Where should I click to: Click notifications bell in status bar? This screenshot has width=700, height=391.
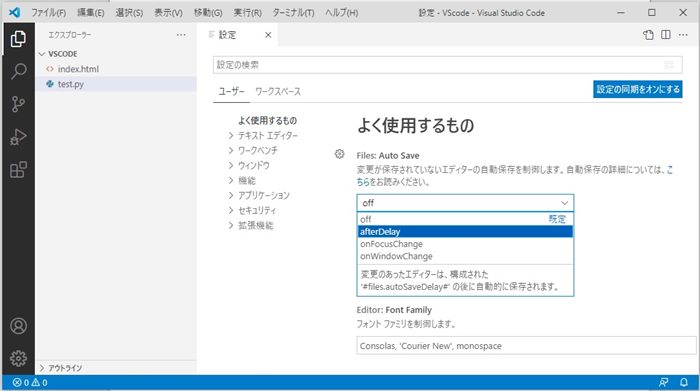pyautogui.click(x=683, y=382)
